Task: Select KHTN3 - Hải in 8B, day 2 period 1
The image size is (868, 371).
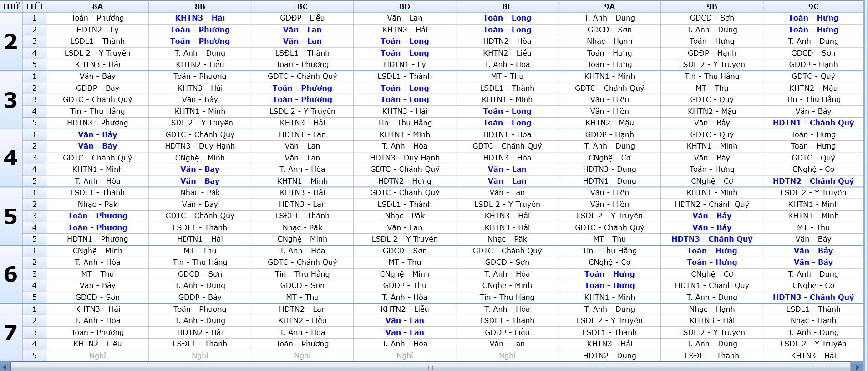Action: pos(200,18)
